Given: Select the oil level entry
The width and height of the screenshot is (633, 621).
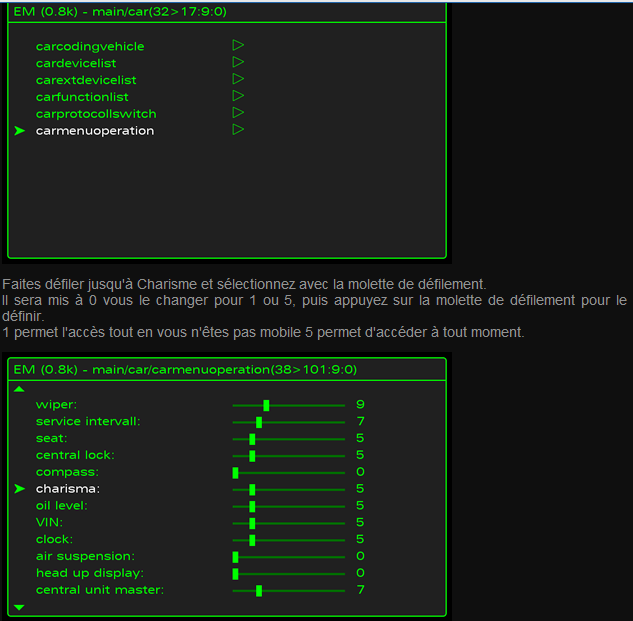Looking at the screenshot, I should pyautogui.click(x=62, y=506).
